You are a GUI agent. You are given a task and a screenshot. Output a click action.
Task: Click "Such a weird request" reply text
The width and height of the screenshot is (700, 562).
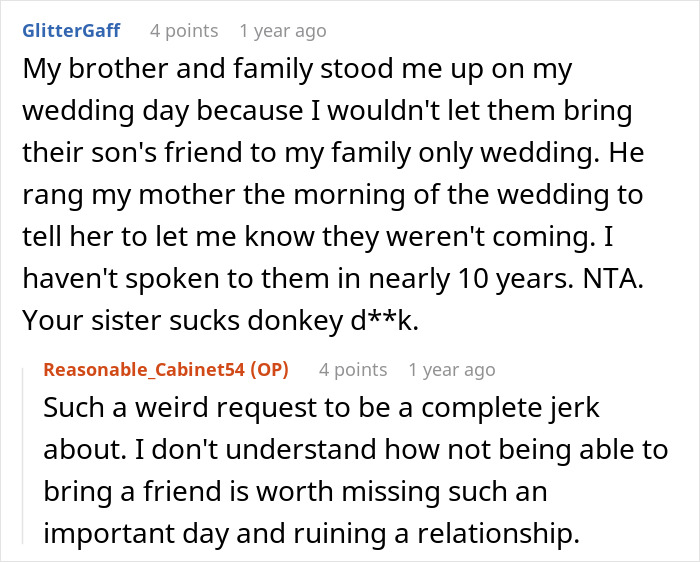(173, 408)
